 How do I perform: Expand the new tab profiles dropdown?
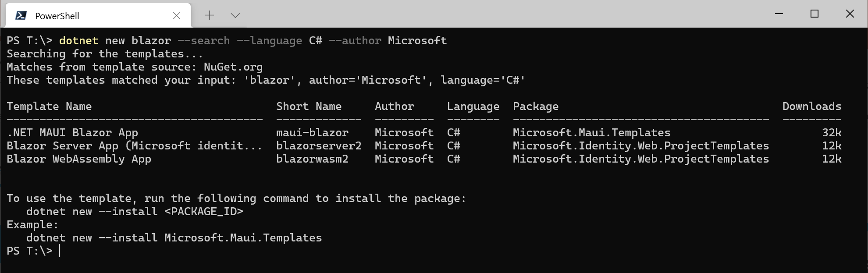(x=235, y=15)
